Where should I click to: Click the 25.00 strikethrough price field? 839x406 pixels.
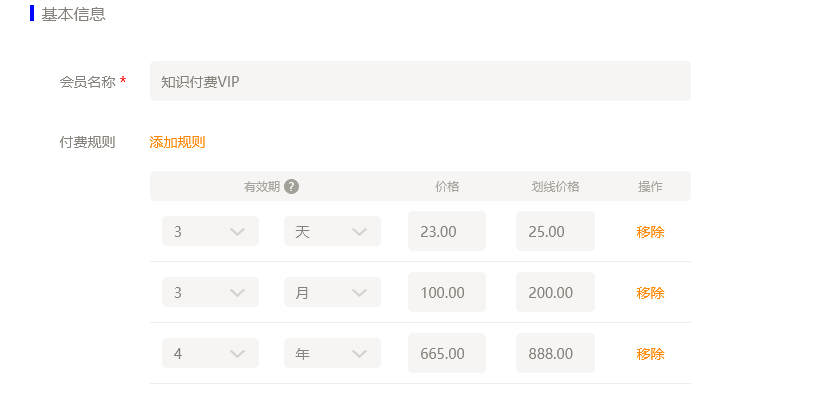point(555,231)
